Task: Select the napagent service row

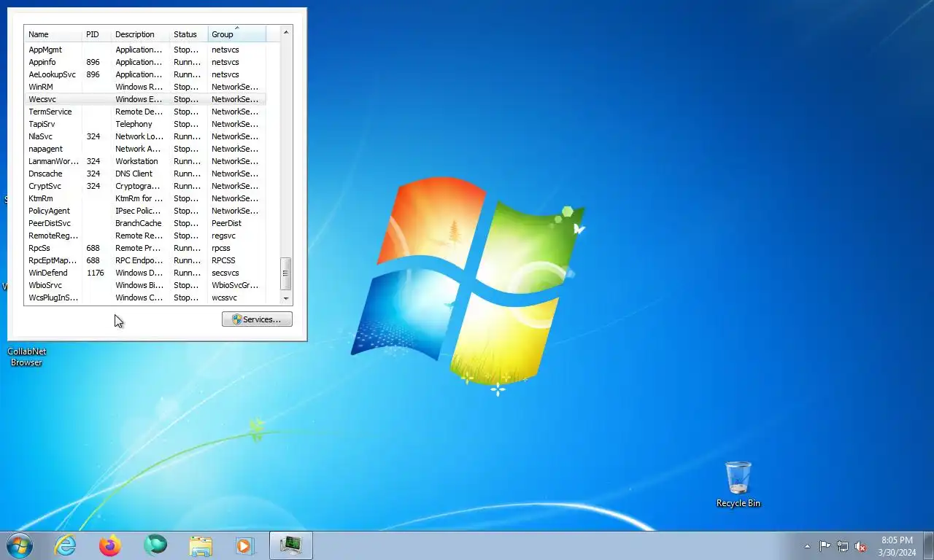Action: coord(145,149)
